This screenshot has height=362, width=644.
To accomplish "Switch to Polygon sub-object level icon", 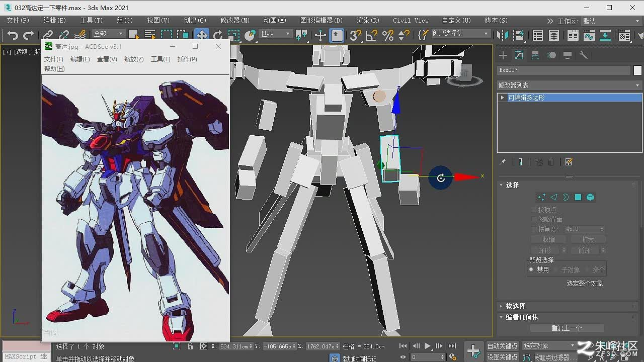I will 578,197.
